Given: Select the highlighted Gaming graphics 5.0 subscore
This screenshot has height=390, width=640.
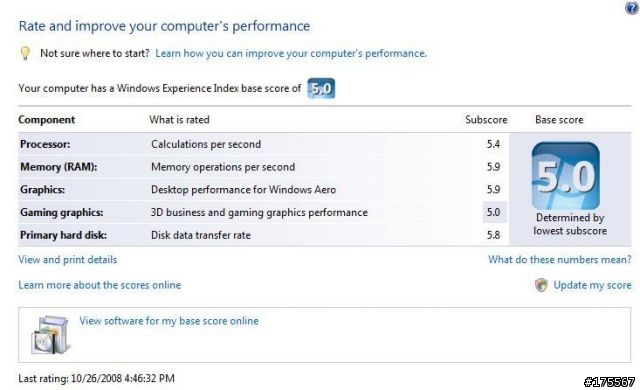Looking at the screenshot, I should tap(494, 212).
